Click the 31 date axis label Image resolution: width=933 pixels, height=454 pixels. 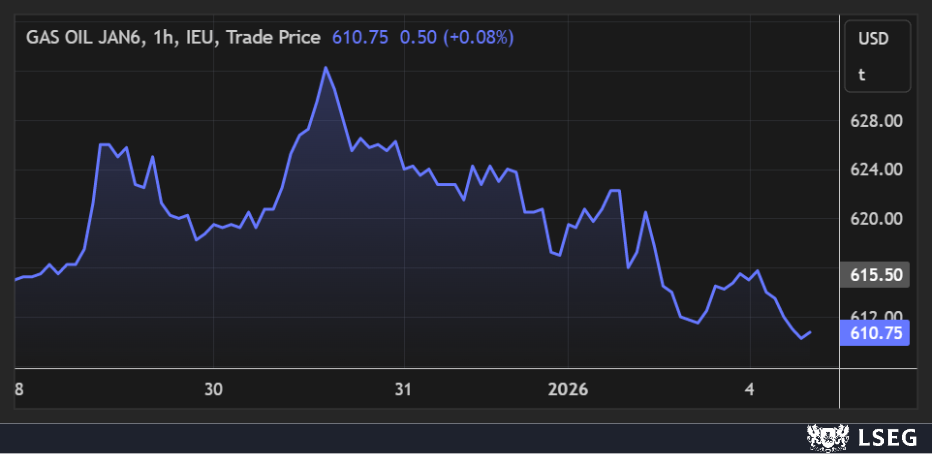(404, 388)
